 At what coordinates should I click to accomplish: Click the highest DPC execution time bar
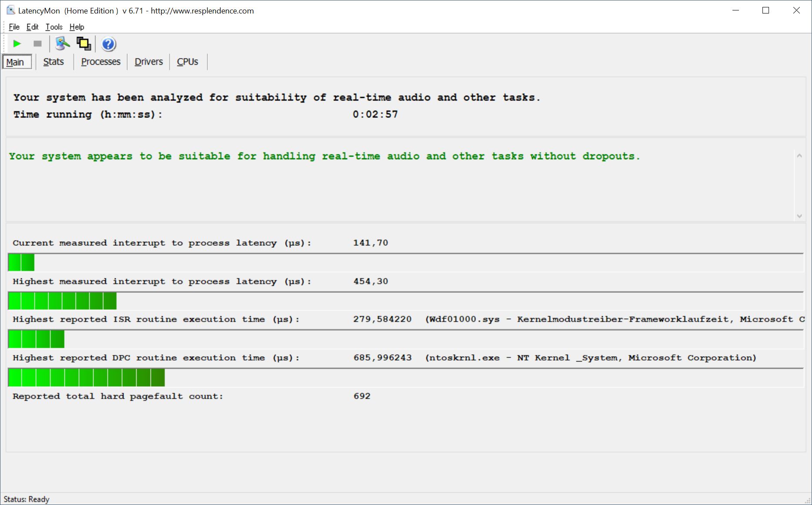tap(87, 378)
